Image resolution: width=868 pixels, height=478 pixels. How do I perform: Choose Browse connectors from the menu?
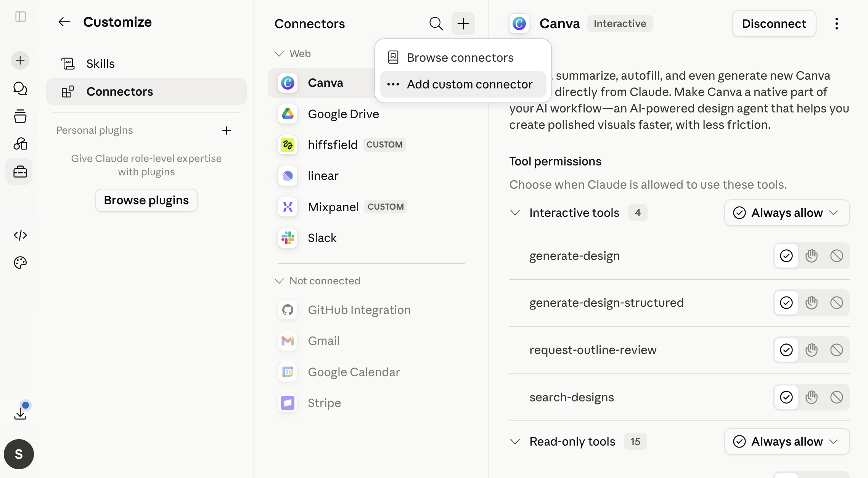pos(463,58)
